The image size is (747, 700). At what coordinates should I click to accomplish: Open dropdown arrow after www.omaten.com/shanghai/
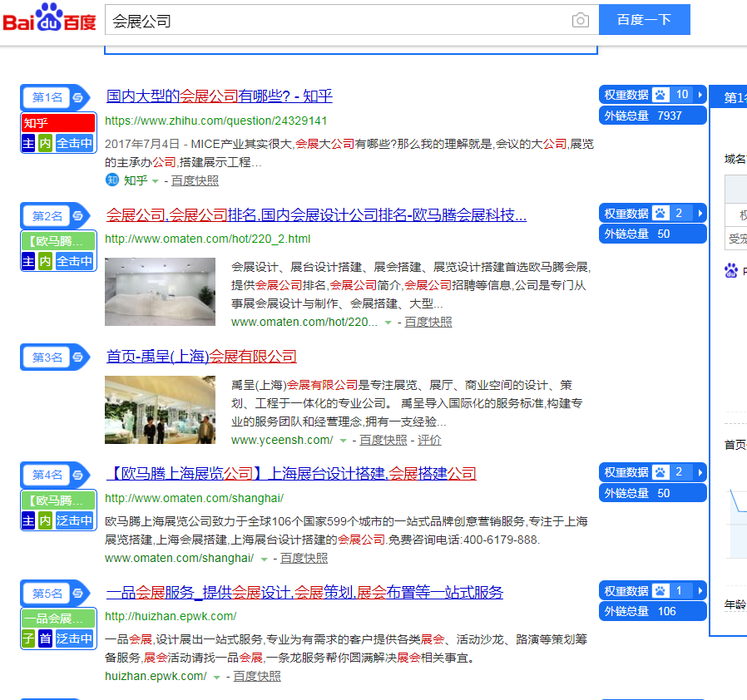tap(264, 559)
